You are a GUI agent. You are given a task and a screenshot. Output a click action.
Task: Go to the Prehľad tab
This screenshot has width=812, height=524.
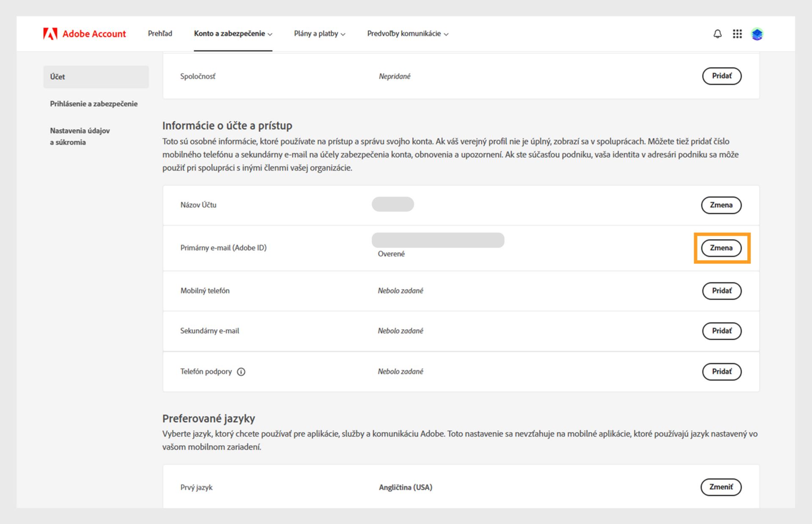(160, 34)
